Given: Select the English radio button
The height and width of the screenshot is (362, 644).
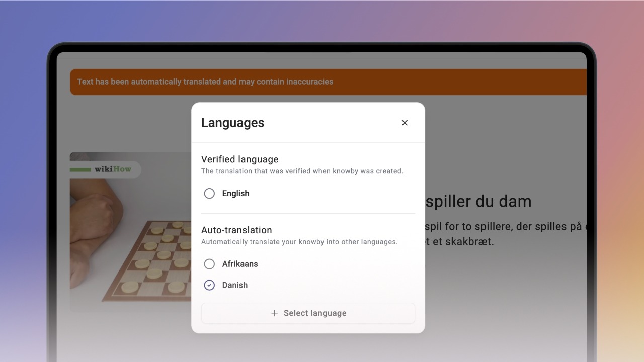Looking at the screenshot, I should click(209, 194).
